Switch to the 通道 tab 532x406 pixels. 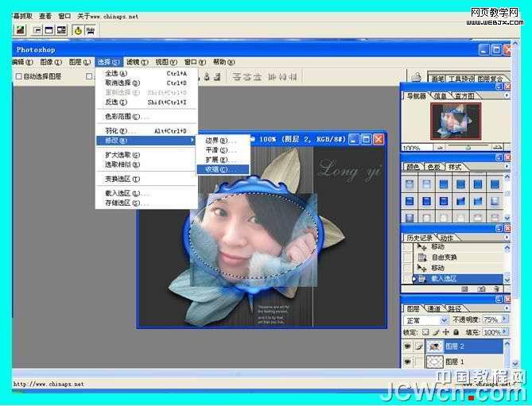pos(434,308)
